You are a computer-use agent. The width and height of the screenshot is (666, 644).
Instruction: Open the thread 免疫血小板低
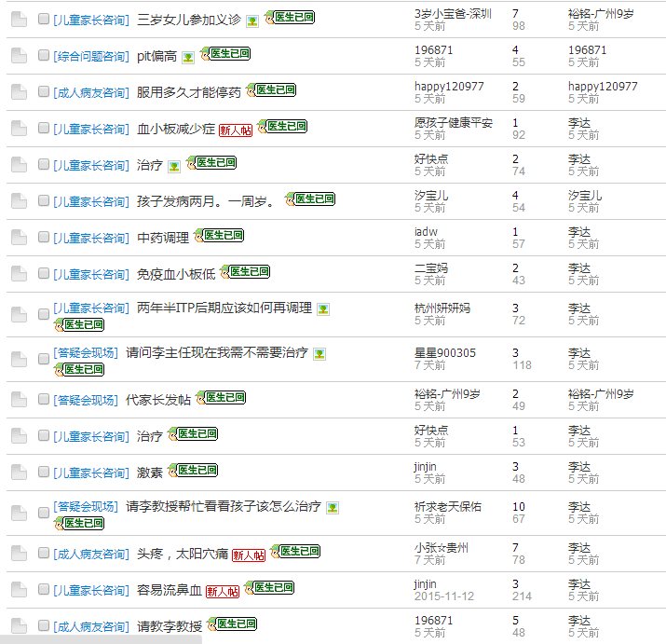(x=176, y=274)
